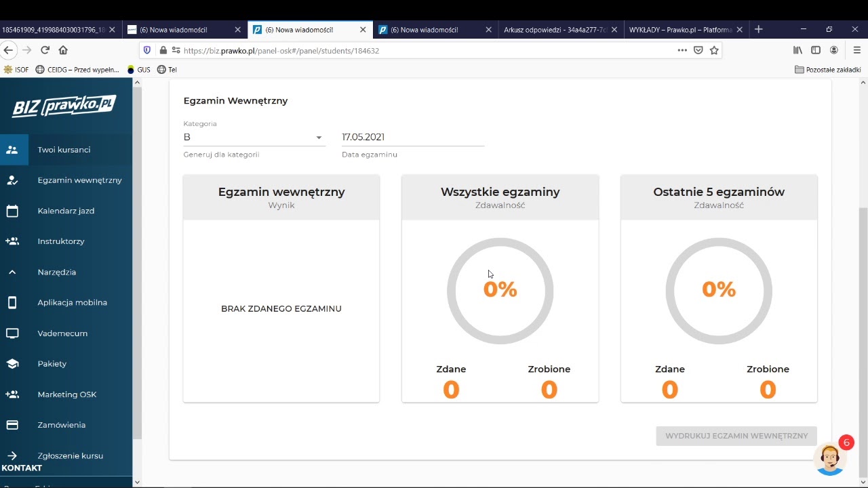Click the browser forward arrow
Viewport: 868px width, 488px height.
pos(26,50)
